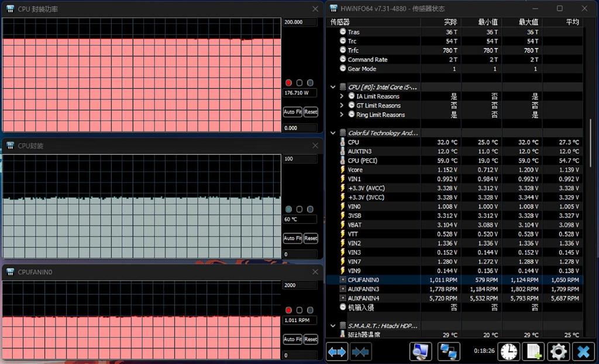Click the remote network computers icon
Screen dimensions: 599x364
pos(449,351)
